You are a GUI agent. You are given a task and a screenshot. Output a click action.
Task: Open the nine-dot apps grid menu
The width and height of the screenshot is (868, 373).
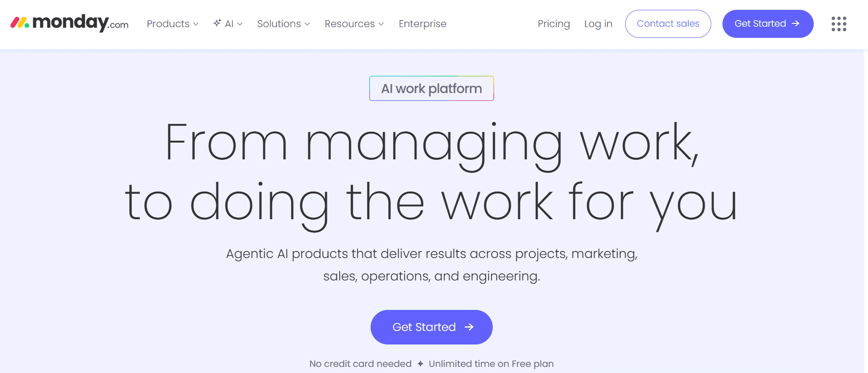(x=839, y=24)
